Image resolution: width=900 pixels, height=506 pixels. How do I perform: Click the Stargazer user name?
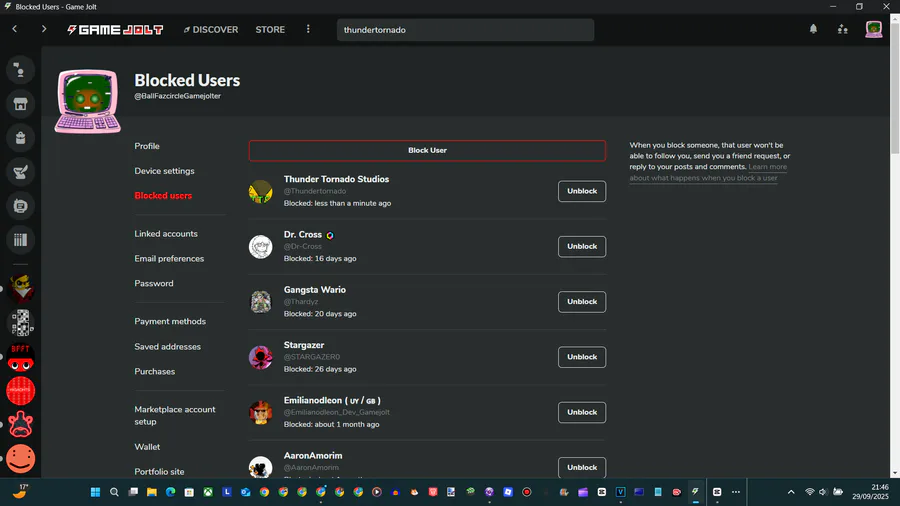point(304,345)
